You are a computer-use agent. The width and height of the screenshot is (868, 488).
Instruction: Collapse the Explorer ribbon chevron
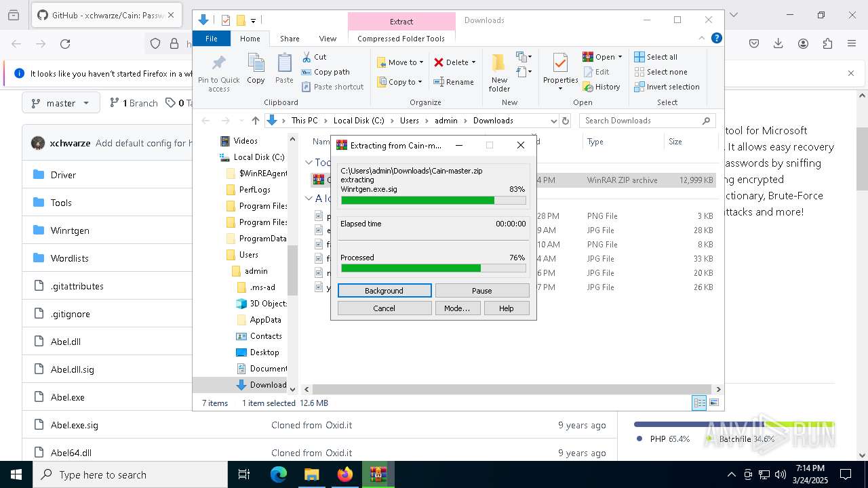click(702, 39)
